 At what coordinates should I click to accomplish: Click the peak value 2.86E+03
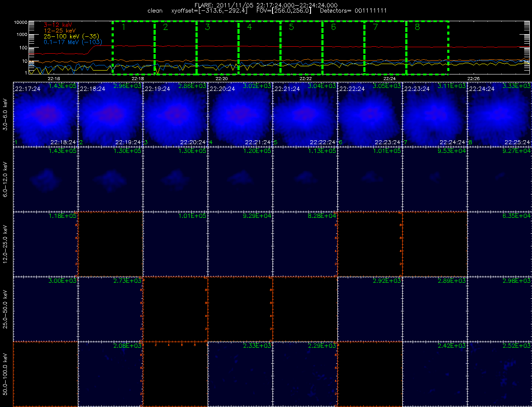tap(192, 86)
